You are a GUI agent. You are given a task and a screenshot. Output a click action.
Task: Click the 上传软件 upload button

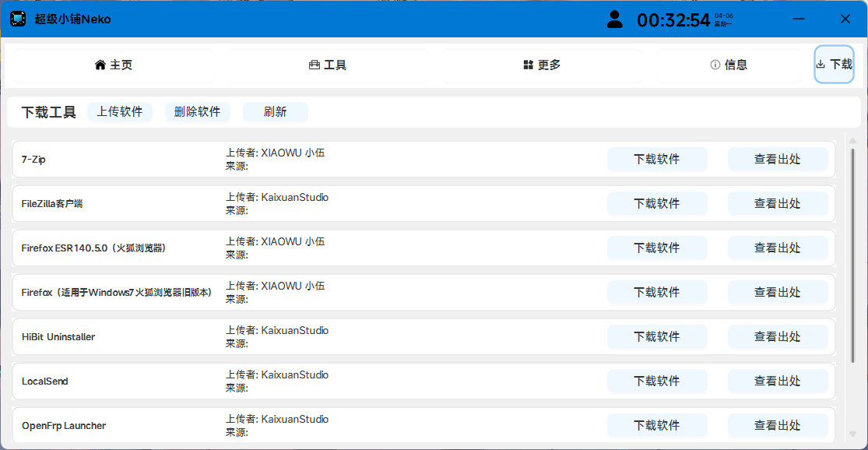click(x=120, y=112)
